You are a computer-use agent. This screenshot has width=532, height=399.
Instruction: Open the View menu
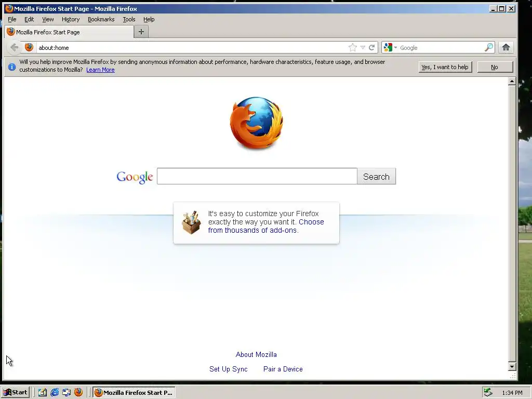click(x=48, y=19)
